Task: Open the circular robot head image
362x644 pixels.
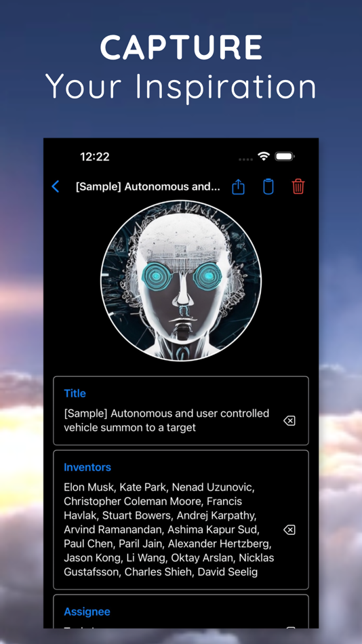Action: [181, 281]
